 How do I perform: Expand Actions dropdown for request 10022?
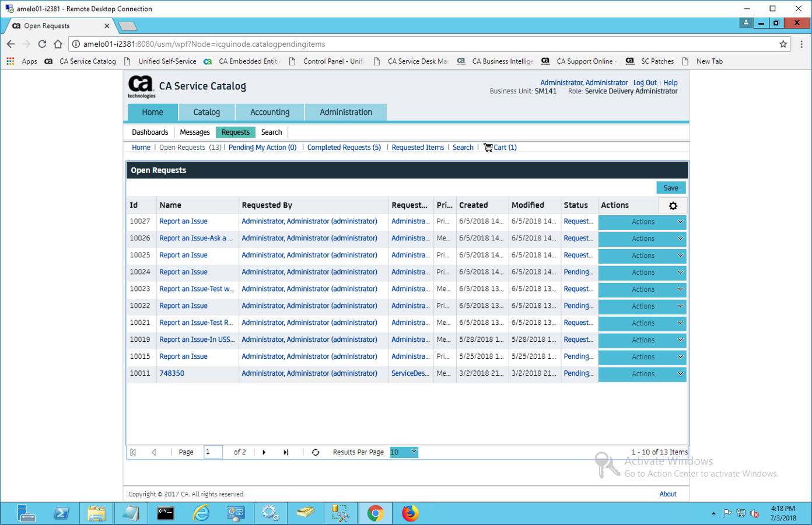click(642, 306)
